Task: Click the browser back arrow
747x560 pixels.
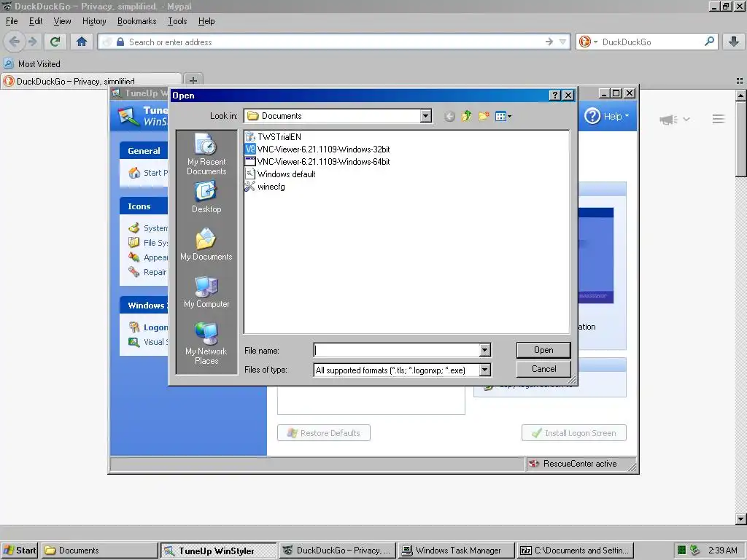Action: tap(15, 42)
